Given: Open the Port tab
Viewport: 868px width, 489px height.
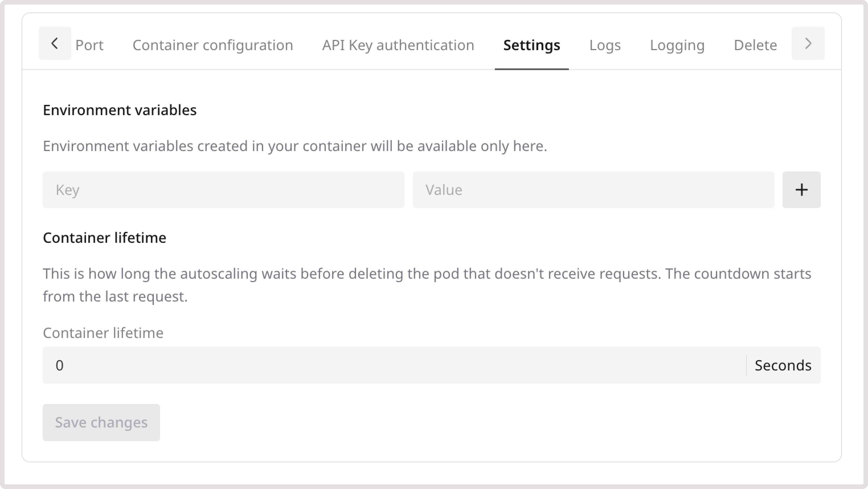Looking at the screenshot, I should click(x=90, y=45).
